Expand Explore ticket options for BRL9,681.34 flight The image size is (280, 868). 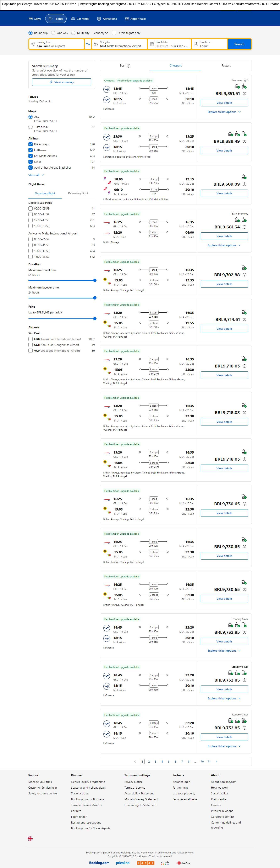(x=224, y=245)
